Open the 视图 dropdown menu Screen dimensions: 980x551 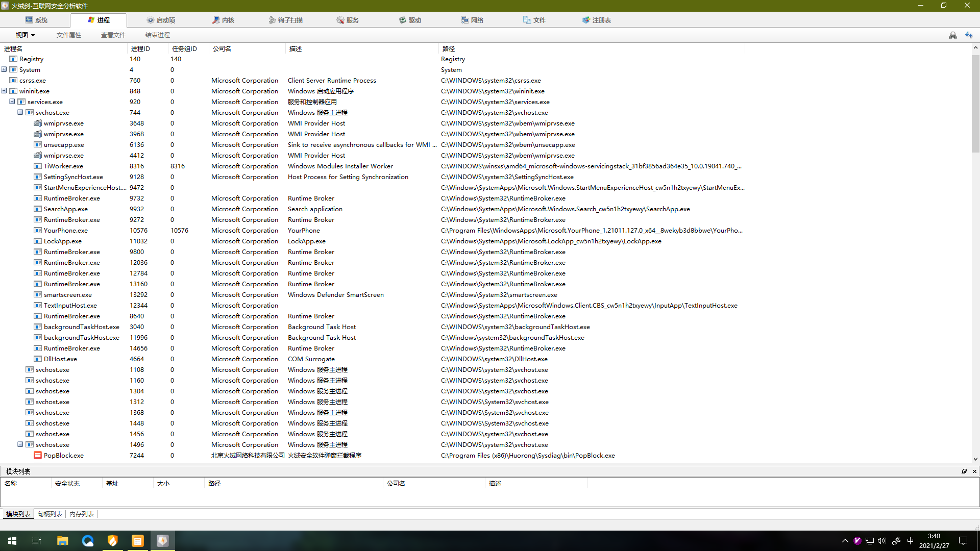click(x=25, y=35)
